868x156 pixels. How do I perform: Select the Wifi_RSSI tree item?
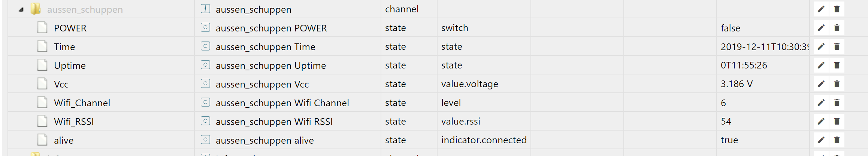(x=74, y=122)
